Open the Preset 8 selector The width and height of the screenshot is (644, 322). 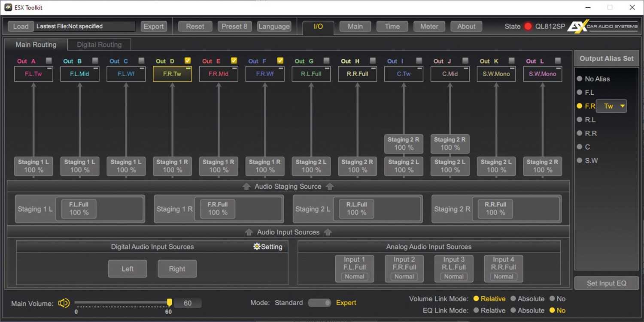234,26
